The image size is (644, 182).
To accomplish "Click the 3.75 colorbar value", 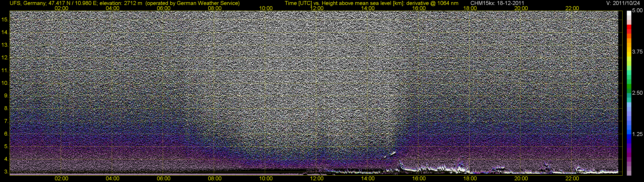I will [x=637, y=52].
